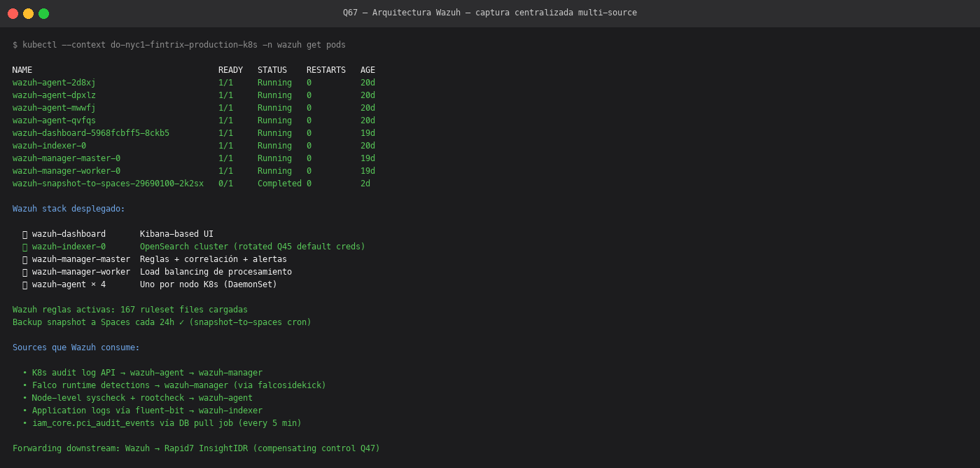Click the 'Wazuh stack desplegado:' heading
The image size is (980, 468).
69,209
